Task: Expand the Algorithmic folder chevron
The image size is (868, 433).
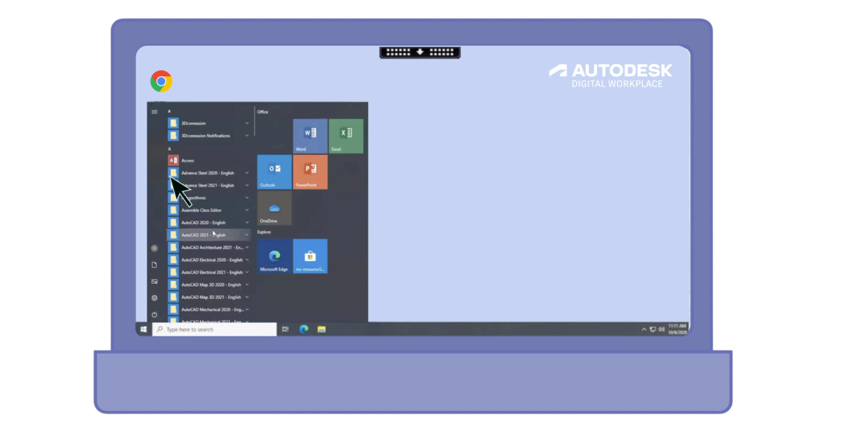Action: (247, 198)
